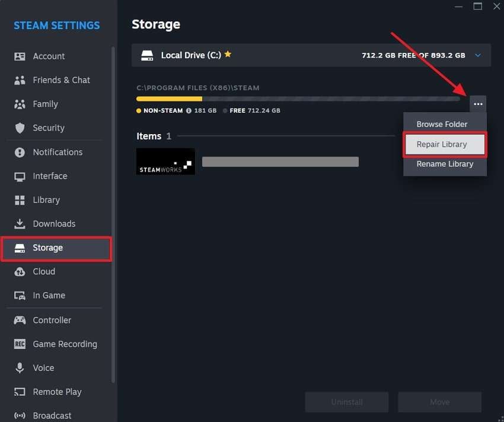Click the In Game overlay icon

[x=20, y=296]
